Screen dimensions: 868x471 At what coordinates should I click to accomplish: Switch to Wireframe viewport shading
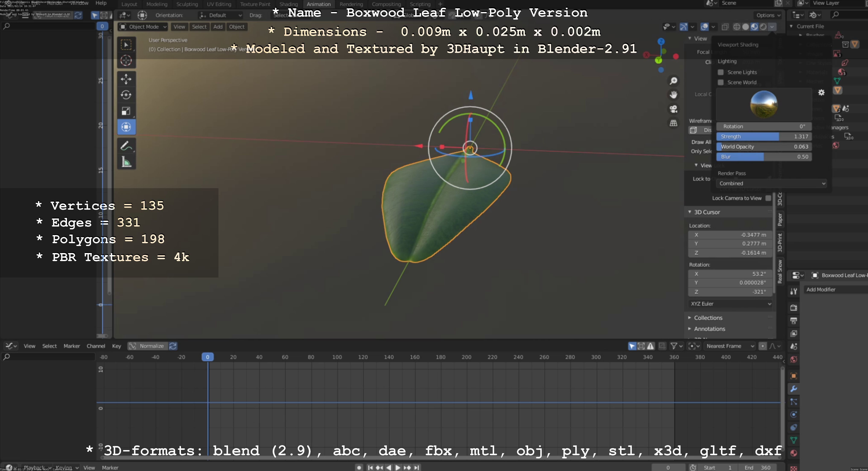[x=737, y=27]
